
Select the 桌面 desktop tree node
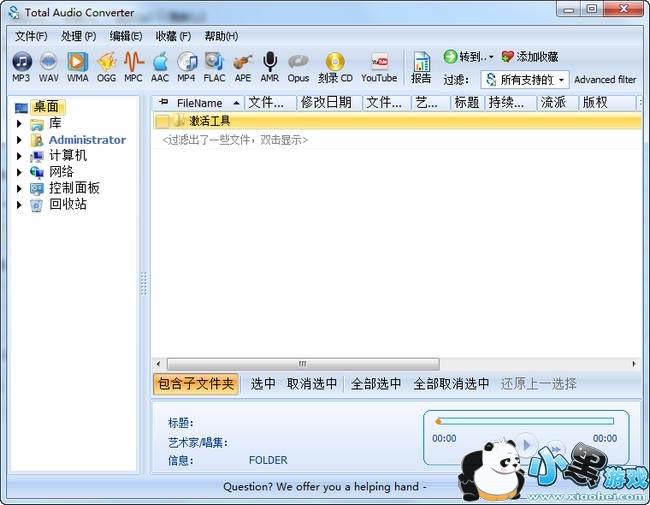(46, 107)
